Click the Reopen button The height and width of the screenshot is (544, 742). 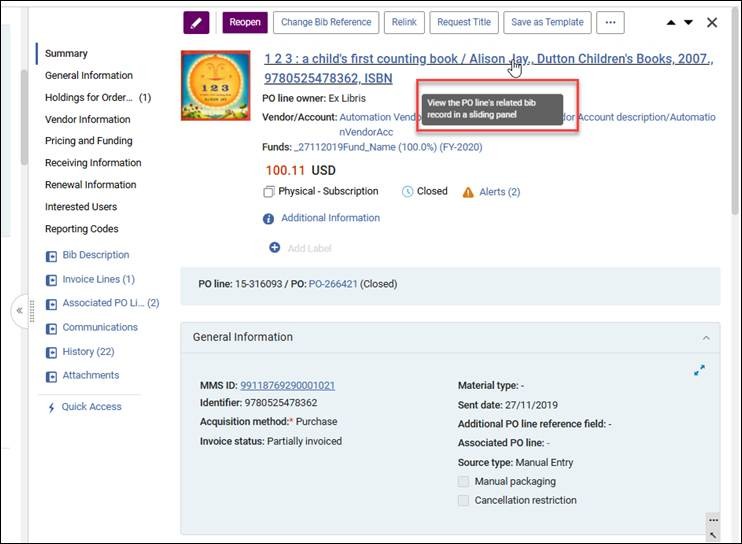pos(245,23)
